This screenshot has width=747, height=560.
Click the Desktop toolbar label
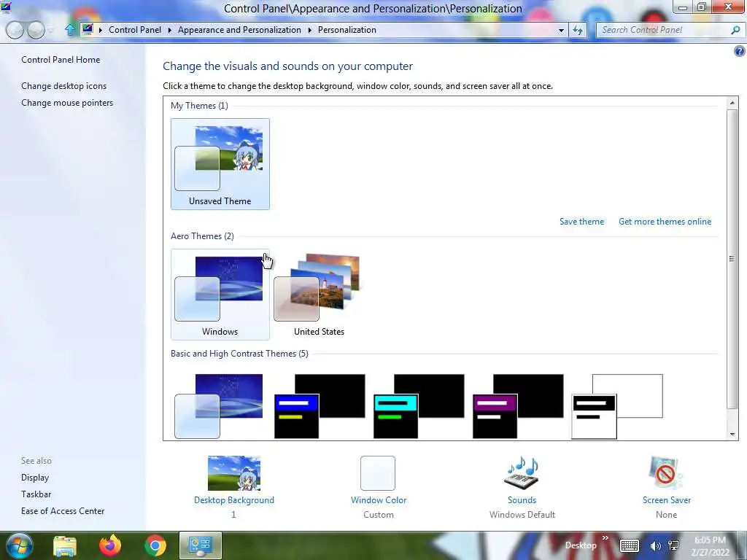(580, 545)
